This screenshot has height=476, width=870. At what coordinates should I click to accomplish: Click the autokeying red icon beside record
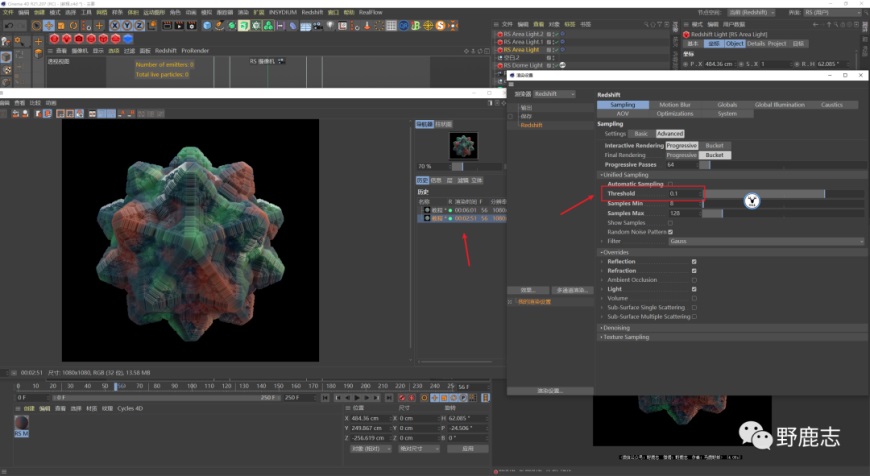pos(411,398)
